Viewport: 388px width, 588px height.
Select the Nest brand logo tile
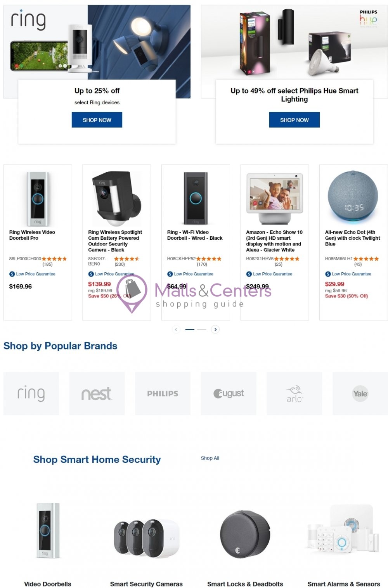coord(97,393)
